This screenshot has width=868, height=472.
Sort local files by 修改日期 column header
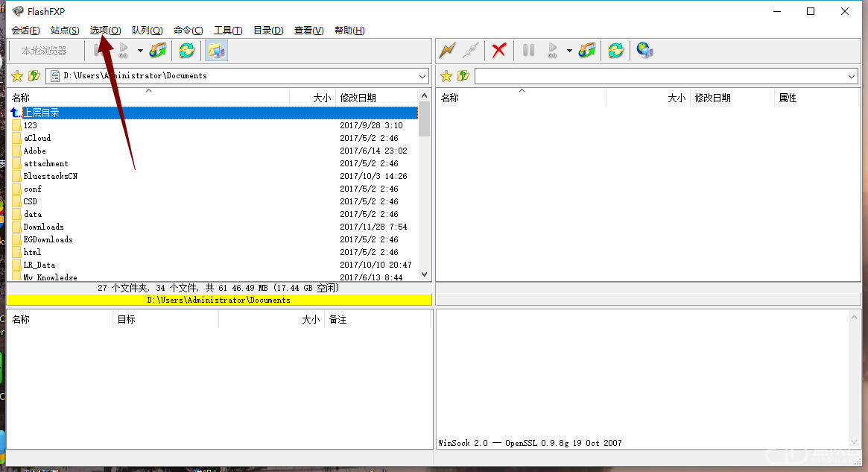[x=358, y=98]
